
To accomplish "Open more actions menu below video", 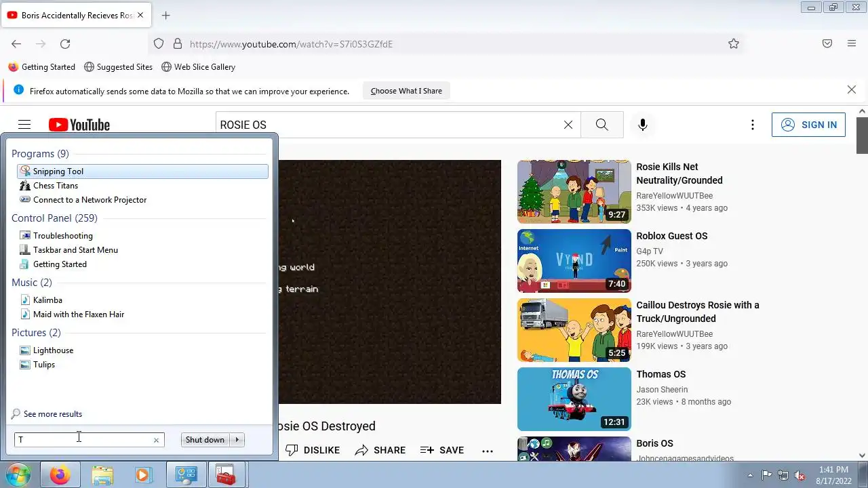I will (x=488, y=450).
